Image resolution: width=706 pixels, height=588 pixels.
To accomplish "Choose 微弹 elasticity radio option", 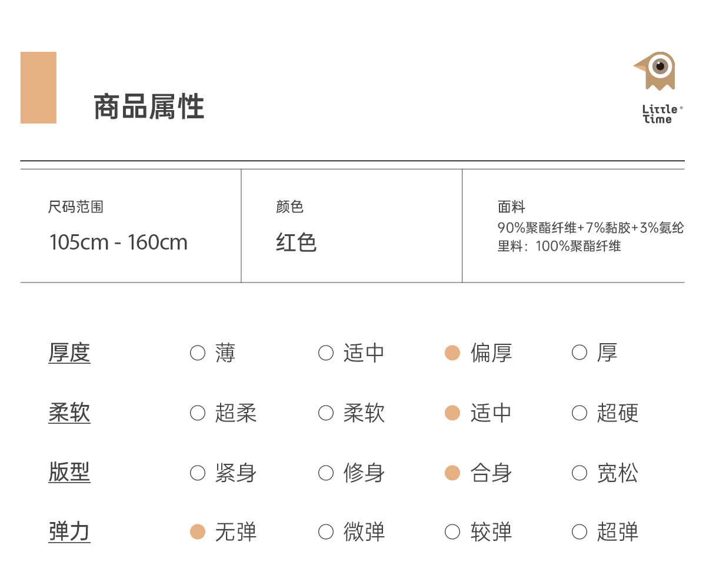I will [x=326, y=533].
